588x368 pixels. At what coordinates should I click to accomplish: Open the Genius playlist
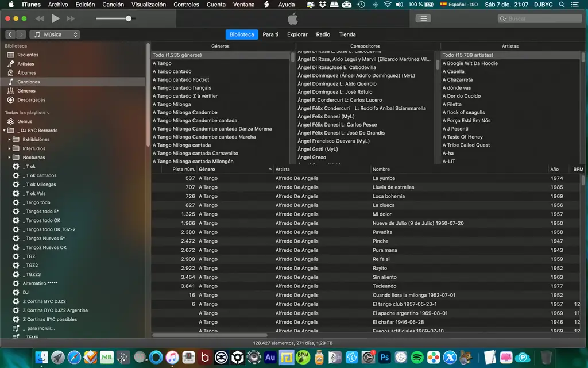(x=25, y=121)
